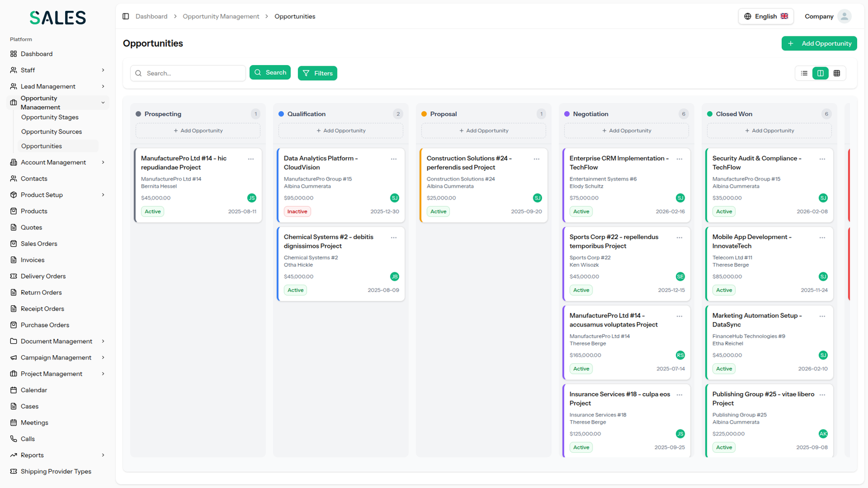Open options menu for Data Analytics Platform card
Screen dimensions: 868x488
[x=394, y=159]
